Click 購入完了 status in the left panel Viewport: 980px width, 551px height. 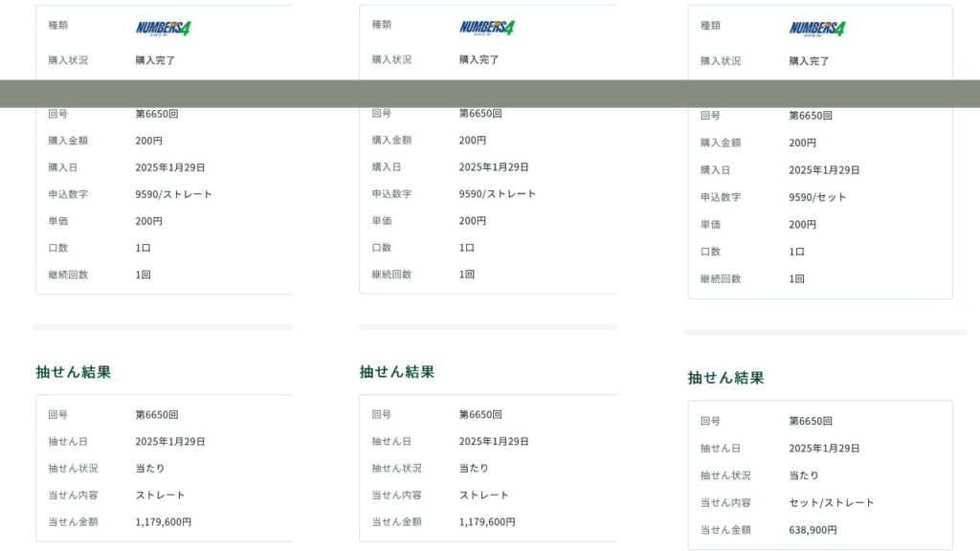coord(155,60)
